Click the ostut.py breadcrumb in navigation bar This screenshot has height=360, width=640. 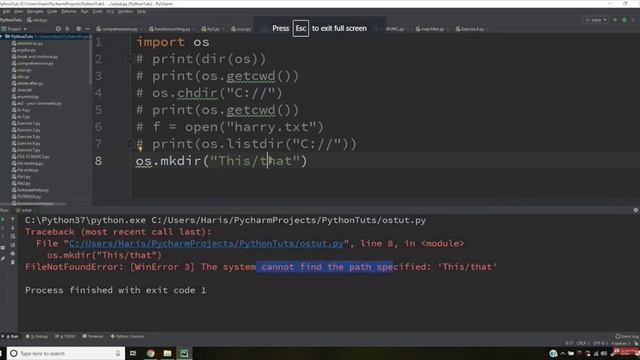[37, 20]
